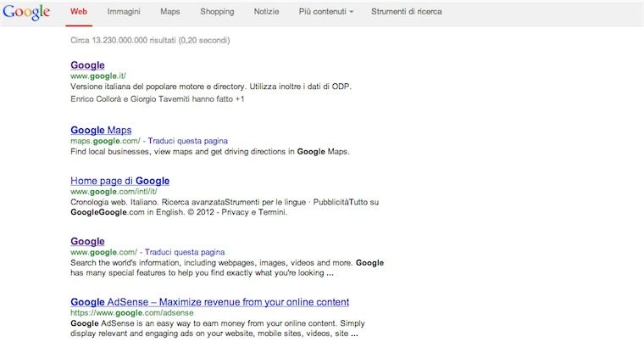Switch to the Immagini tab
Screen dimensions: 644x353
coord(124,12)
